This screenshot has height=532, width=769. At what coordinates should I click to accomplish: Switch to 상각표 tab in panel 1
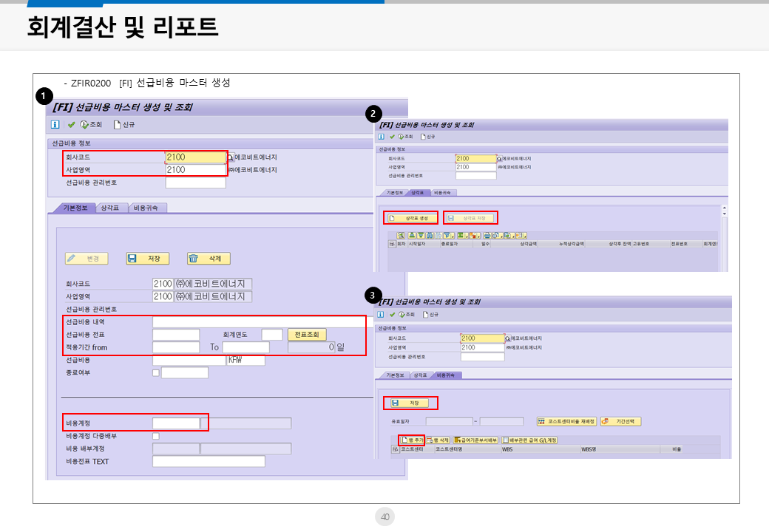[x=112, y=208]
